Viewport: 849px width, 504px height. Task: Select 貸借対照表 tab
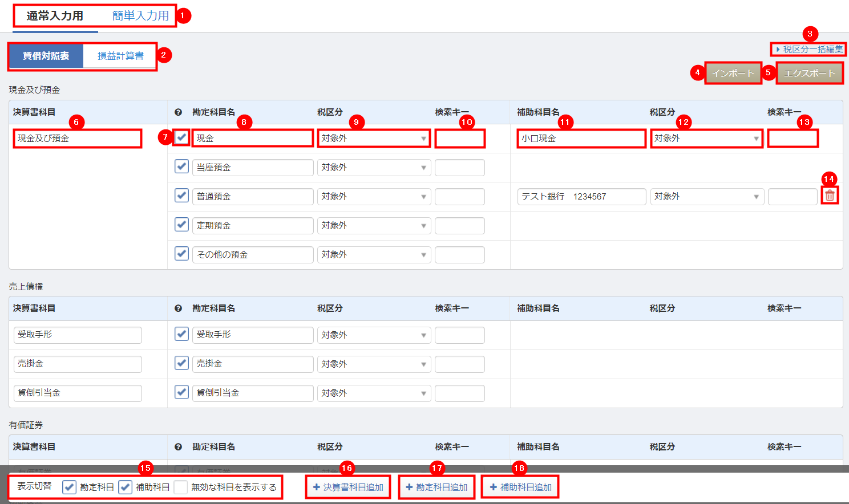pyautogui.click(x=46, y=56)
